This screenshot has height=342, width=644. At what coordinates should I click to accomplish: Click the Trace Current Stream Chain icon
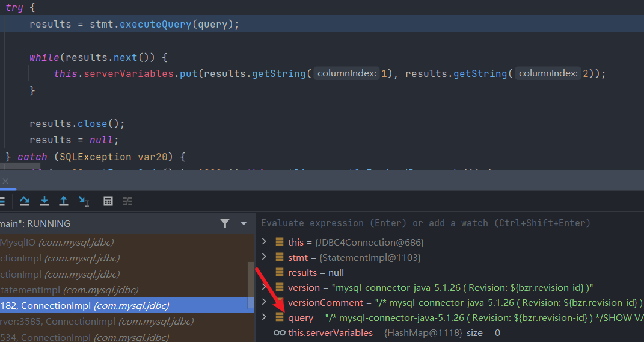click(127, 201)
